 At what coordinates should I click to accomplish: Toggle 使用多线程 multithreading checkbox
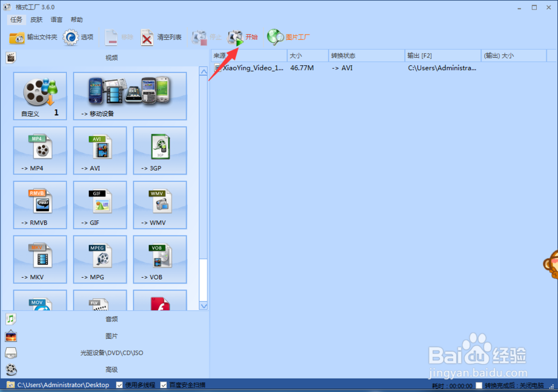click(x=119, y=385)
